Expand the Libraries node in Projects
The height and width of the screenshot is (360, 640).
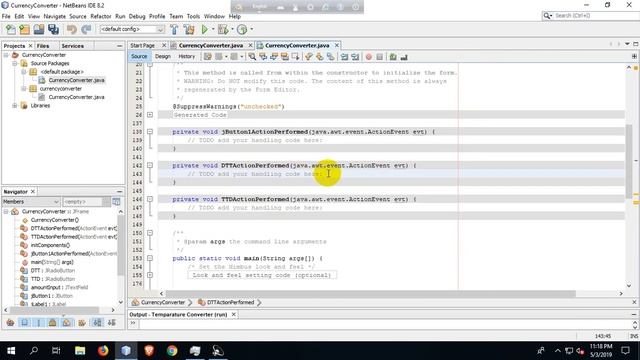(x=15, y=105)
